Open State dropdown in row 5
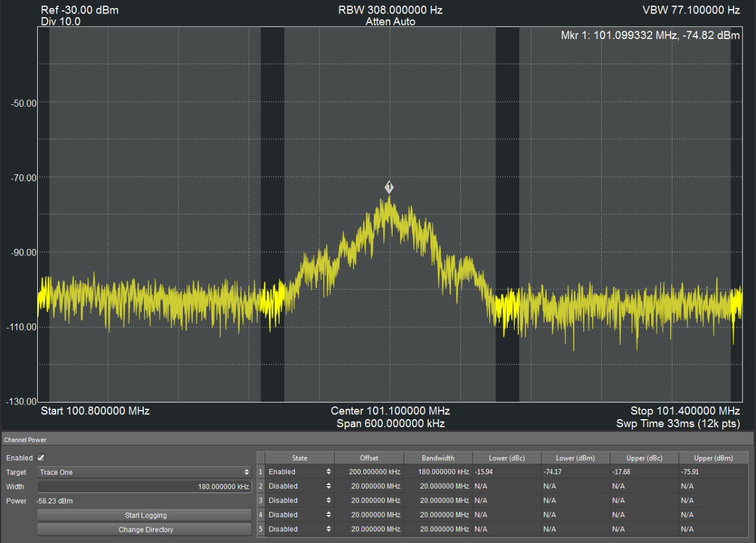The width and height of the screenshot is (756, 543). [x=300, y=529]
